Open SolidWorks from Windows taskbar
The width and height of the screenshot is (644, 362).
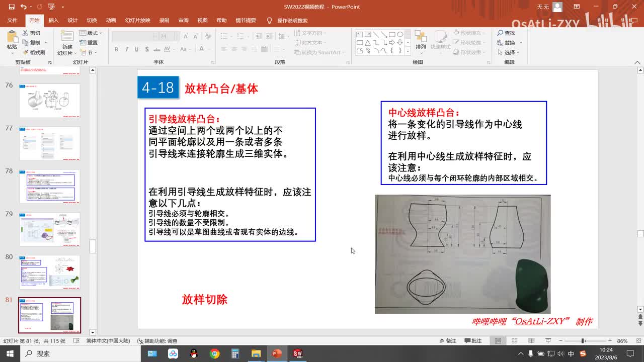click(x=297, y=353)
